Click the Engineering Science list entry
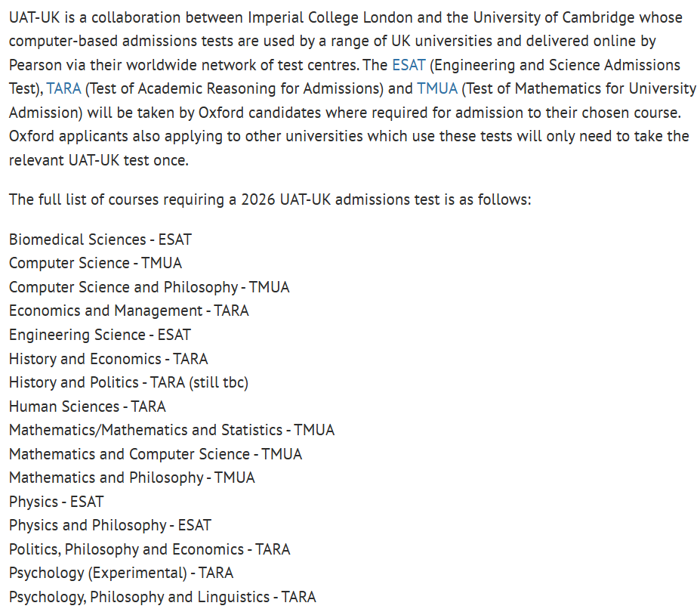Screen dimensions: 700x612 click(100, 335)
